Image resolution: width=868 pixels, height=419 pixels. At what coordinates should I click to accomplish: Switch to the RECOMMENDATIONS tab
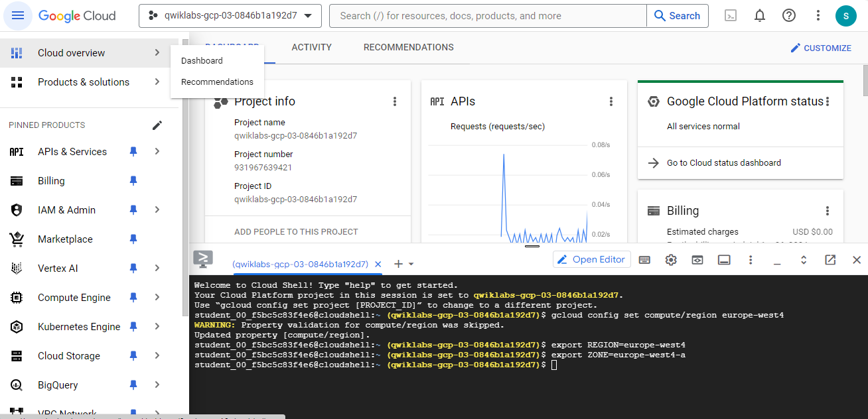click(409, 48)
